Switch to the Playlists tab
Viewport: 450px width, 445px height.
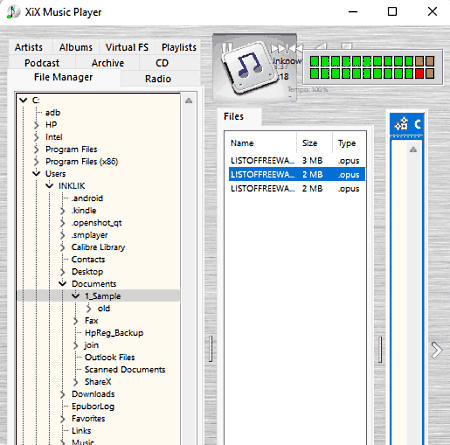pos(179,47)
